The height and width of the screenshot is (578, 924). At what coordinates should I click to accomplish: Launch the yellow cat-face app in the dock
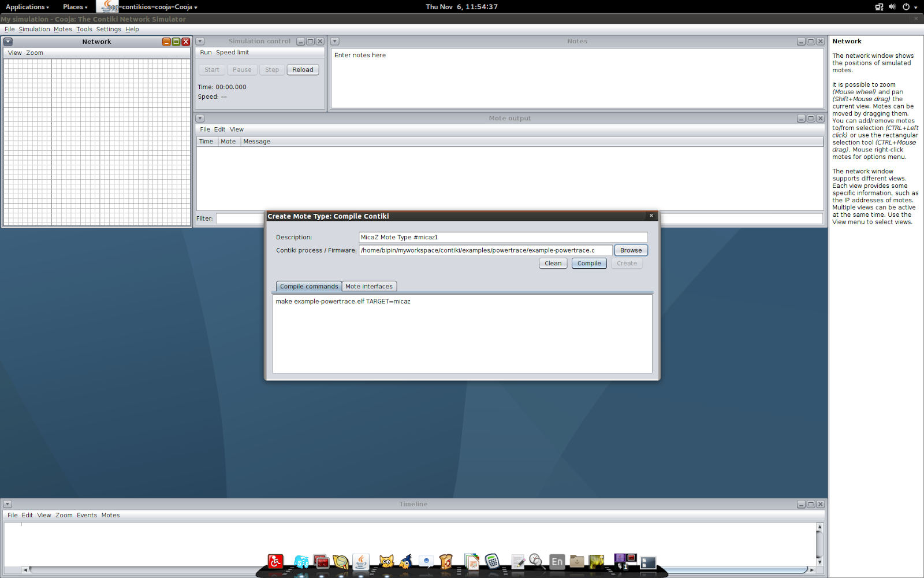(x=386, y=561)
